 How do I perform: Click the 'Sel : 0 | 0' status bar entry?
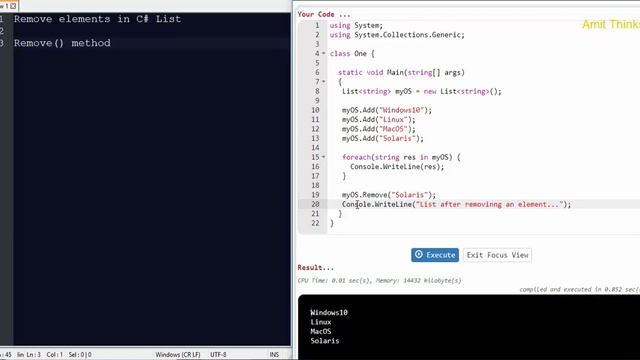(80, 355)
